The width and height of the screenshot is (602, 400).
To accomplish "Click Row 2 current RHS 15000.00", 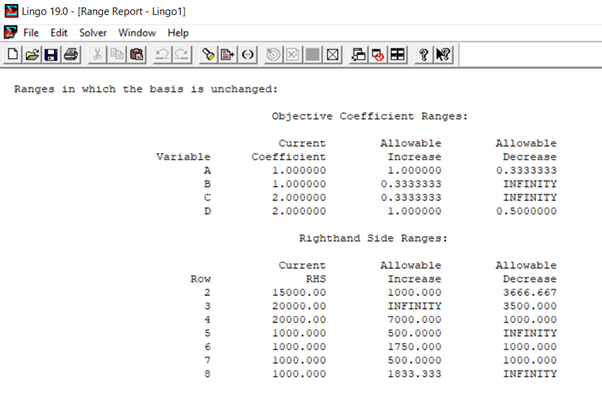I will point(299,292).
